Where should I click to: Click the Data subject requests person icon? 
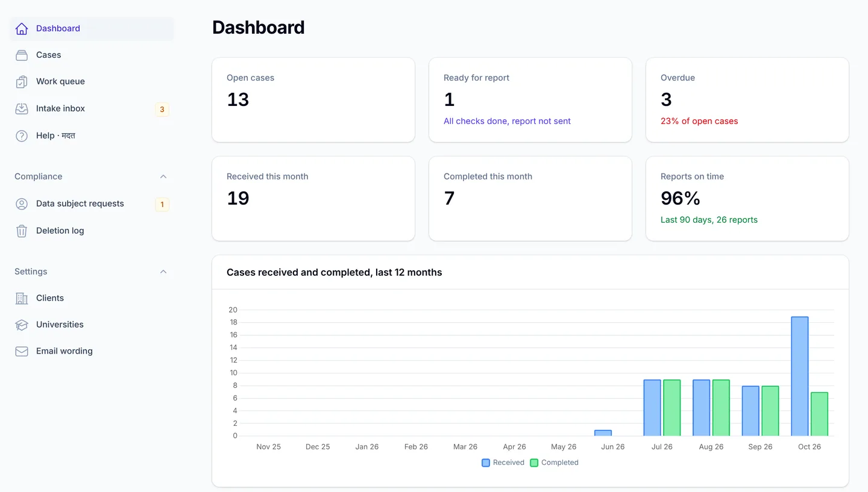click(x=22, y=204)
